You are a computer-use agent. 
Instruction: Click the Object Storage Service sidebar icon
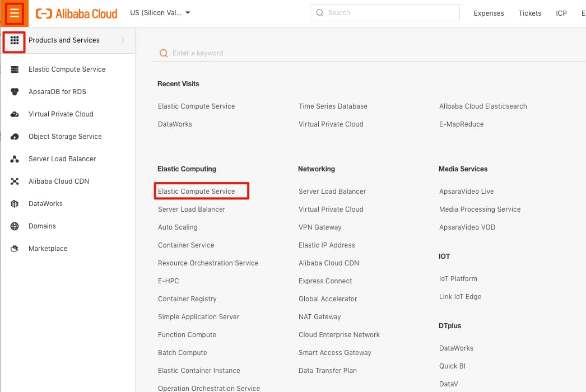(15, 137)
